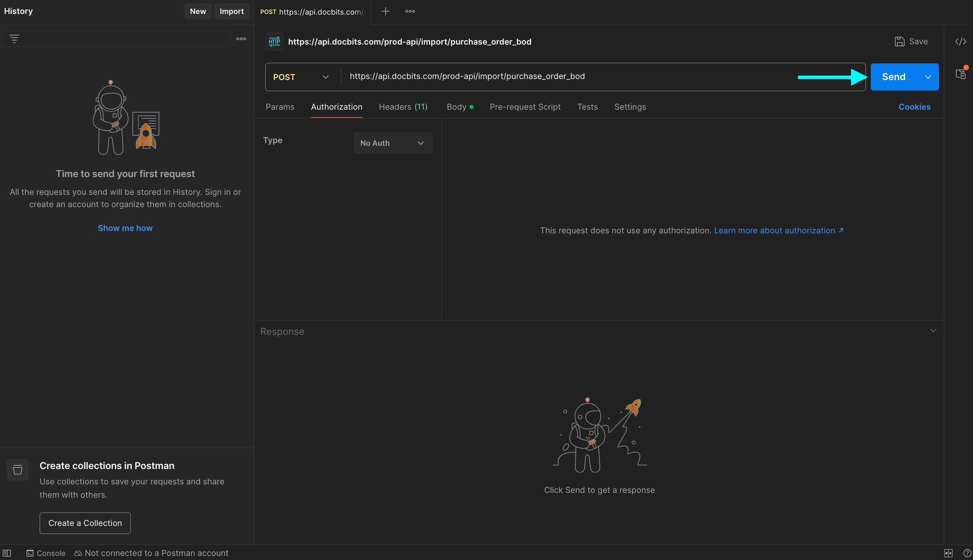973x560 pixels.
Task: Toggle sidebar icon in status bar
Action: coord(7,553)
